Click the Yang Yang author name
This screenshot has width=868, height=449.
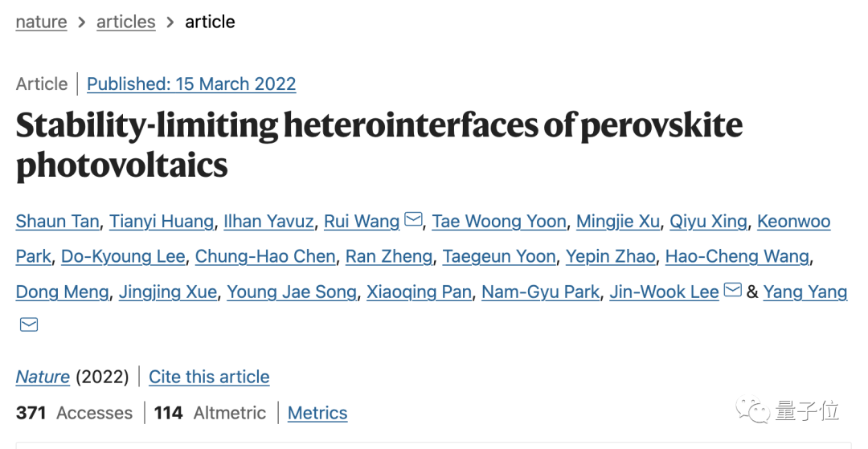click(805, 292)
